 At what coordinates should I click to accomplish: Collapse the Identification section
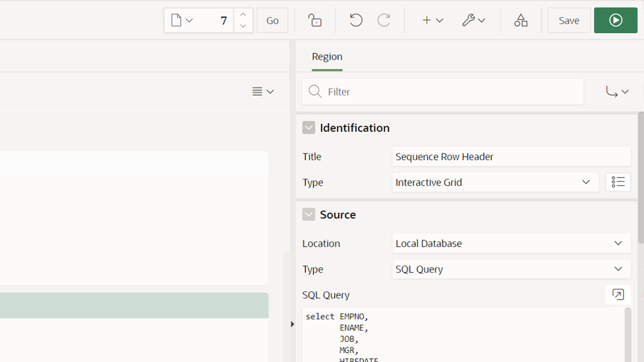(309, 128)
